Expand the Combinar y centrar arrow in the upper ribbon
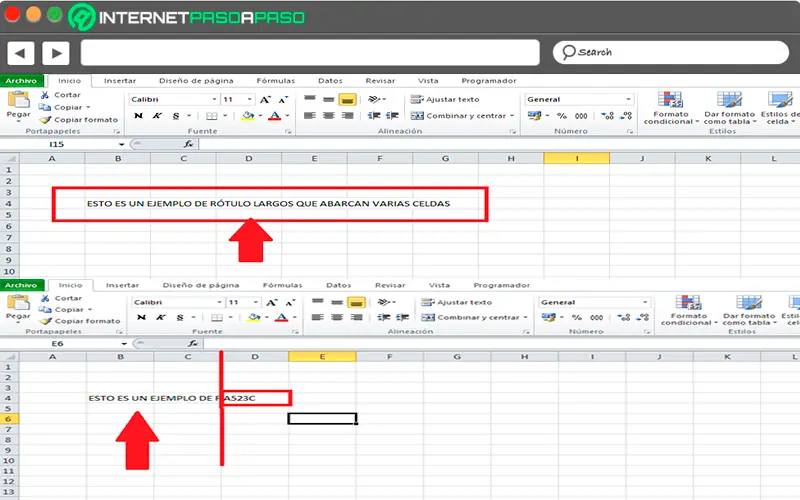 (512, 116)
